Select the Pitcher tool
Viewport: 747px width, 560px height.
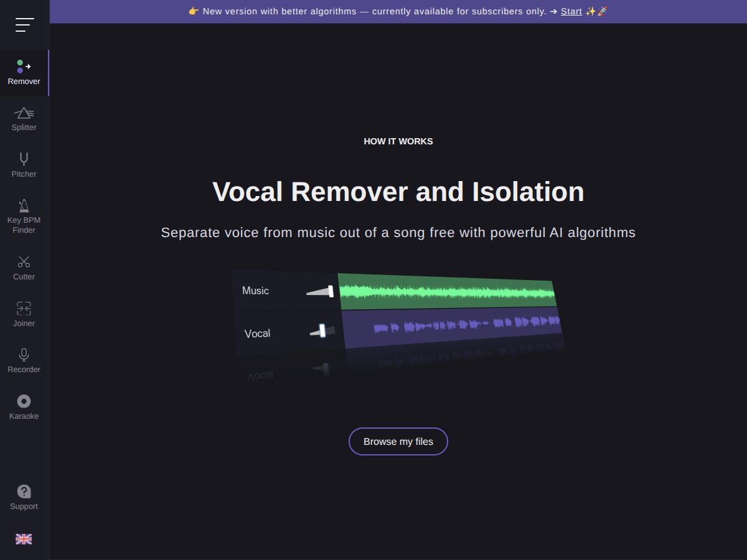(x=24, y=165)
